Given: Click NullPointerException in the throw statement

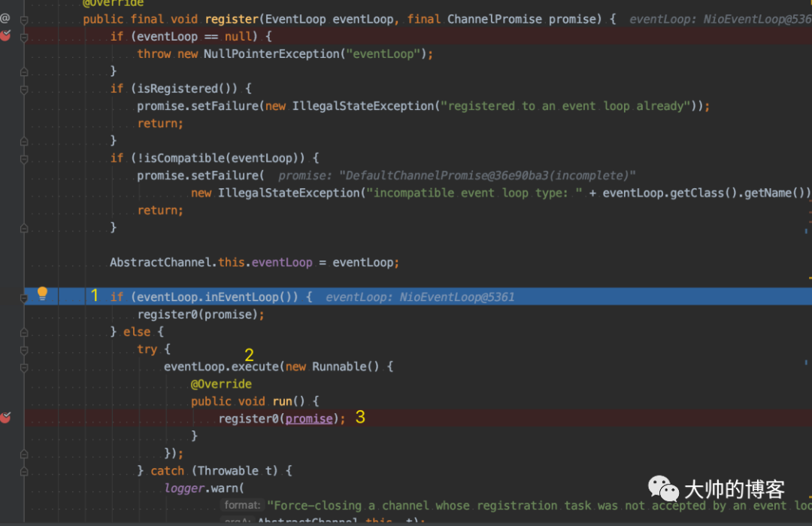Looking at the screenshot, I should pyautogui.click(x=271, y=54).
